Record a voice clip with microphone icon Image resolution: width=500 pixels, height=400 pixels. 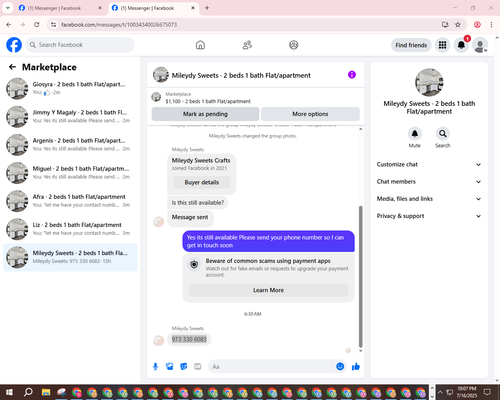(x=155, y=367)
